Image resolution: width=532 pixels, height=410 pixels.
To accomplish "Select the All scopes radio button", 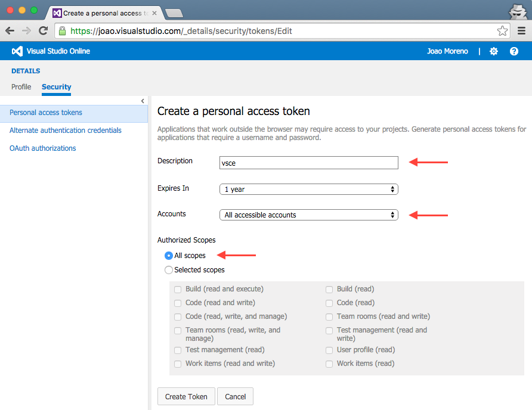I will pos(169,256).
